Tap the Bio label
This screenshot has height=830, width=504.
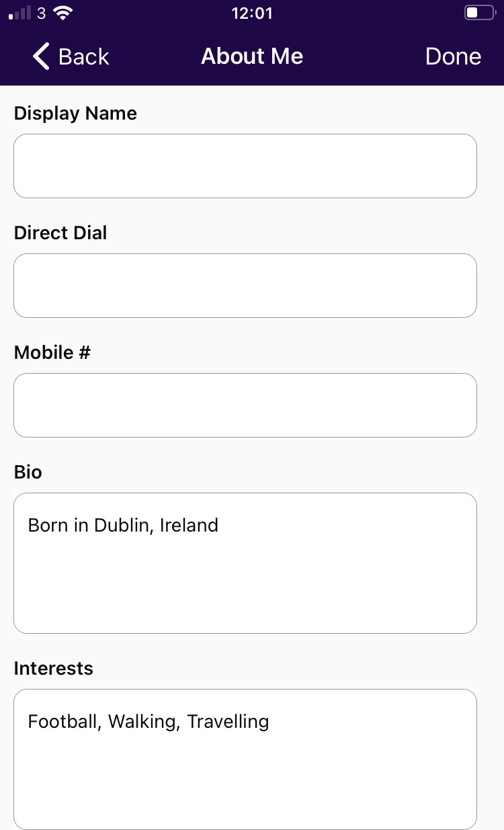pyautogui.click(x=28, y=472)
